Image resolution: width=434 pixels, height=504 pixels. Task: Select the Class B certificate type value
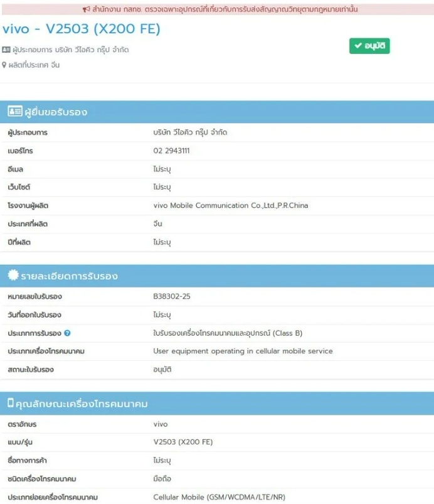point(228,333)
